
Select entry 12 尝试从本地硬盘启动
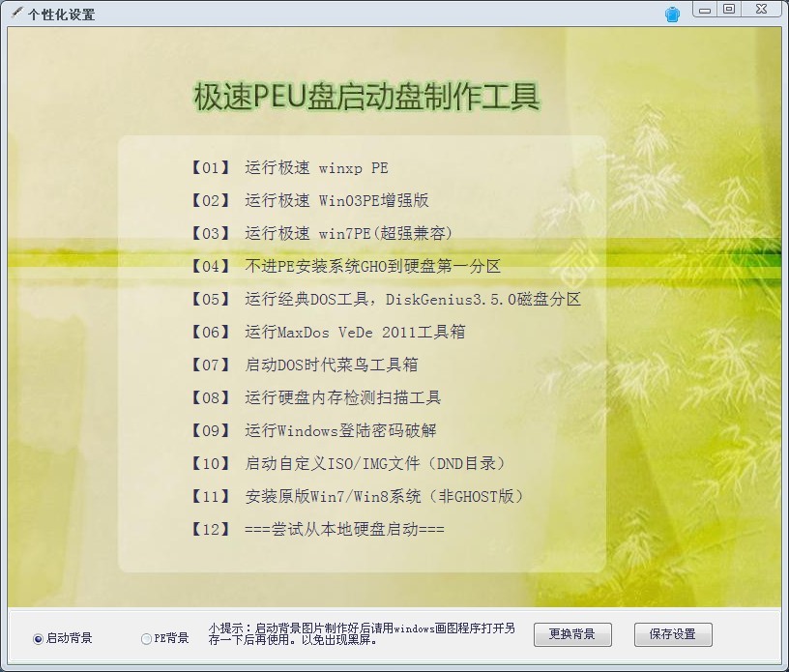coord(317,529)
